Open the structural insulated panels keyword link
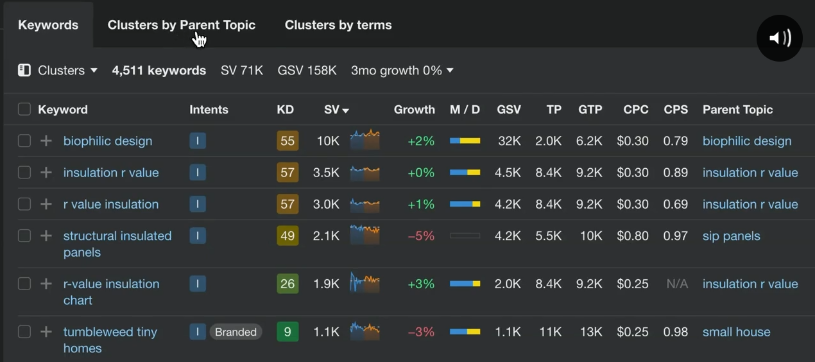 (117, 244)
